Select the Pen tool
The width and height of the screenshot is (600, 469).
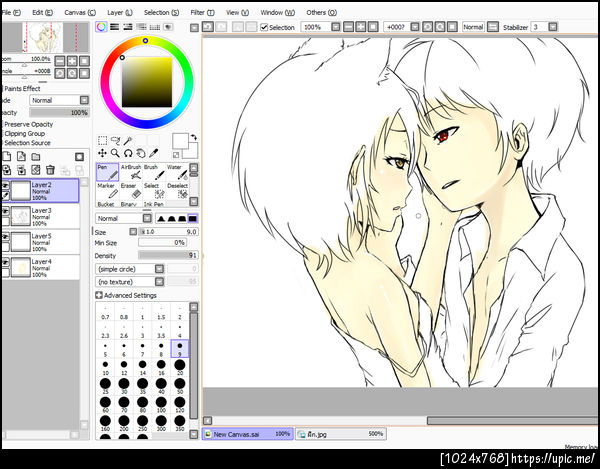[x=107, y=172]
